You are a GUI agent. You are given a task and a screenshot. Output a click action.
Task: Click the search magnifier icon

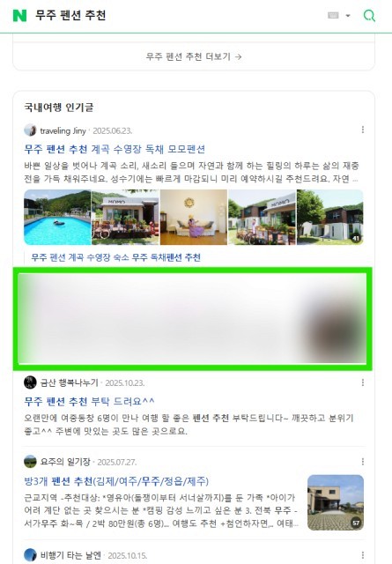tap(369, 16)
